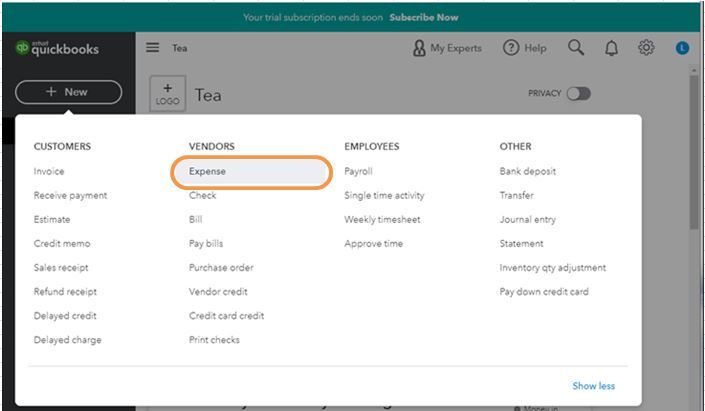Click the search magnifier icon
The height and width of the screenshot is (411, 705).
click(576, 47)
